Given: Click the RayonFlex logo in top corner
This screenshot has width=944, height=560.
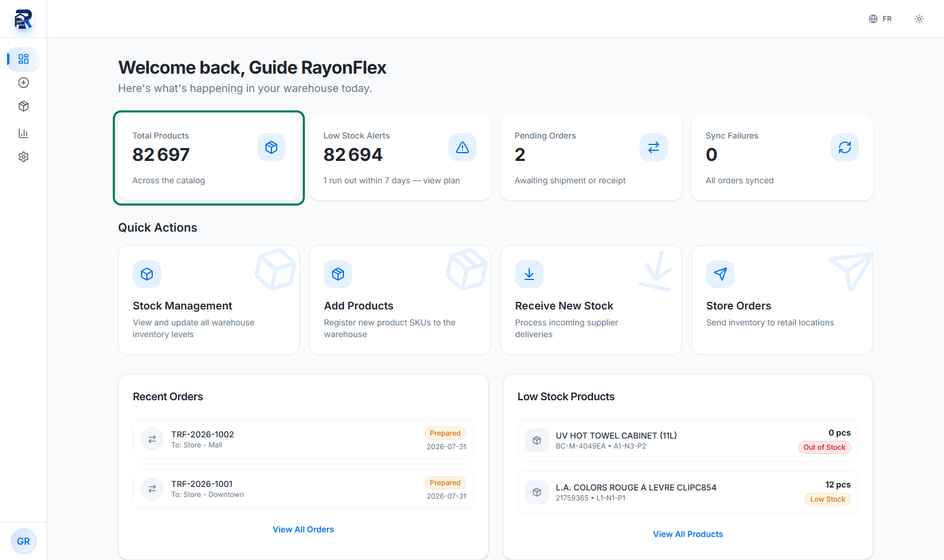Looking at the screenshot, I should [24, 19].
